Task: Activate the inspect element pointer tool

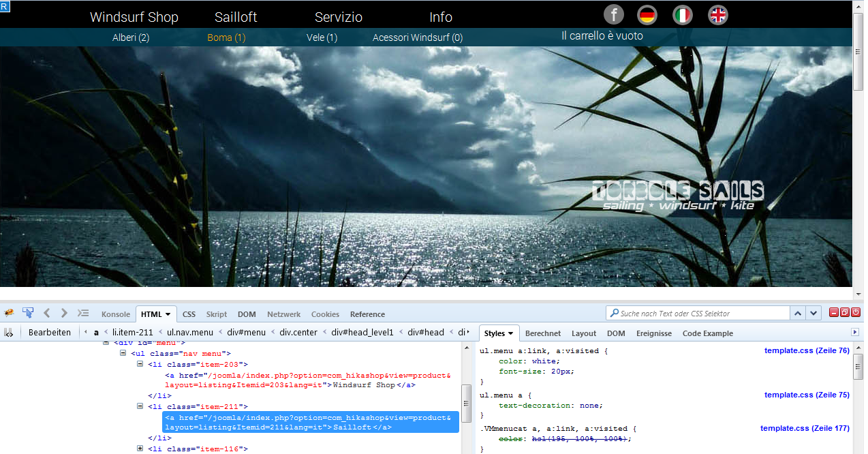Action: click(28, 313)
